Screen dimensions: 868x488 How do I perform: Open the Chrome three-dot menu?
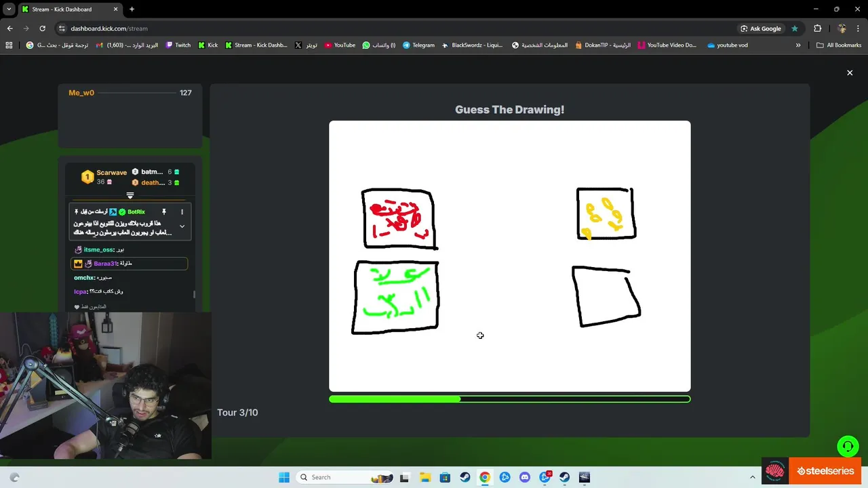pyautogui.click(x=859, y=28)
